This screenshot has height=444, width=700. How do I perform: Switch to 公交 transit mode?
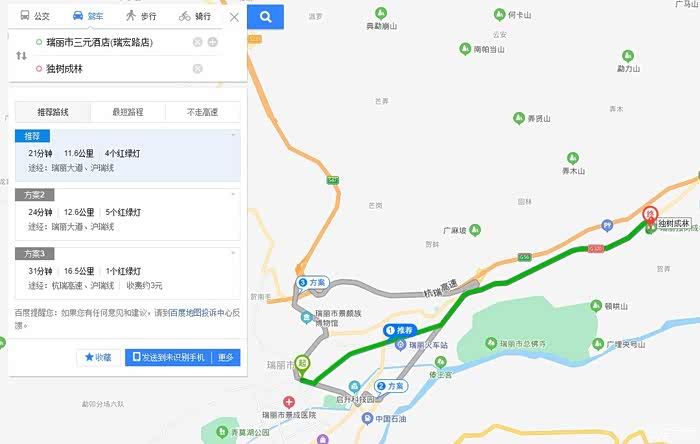(35, 16)
